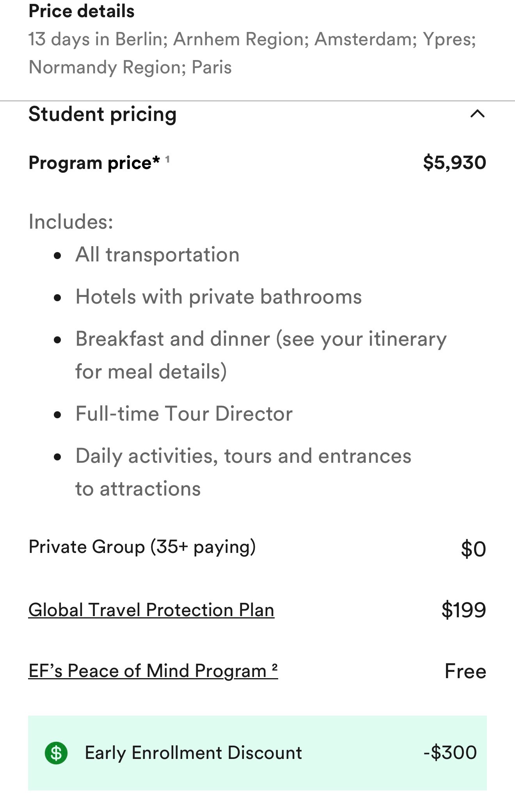Click the Price details heading

click(82, 11)
